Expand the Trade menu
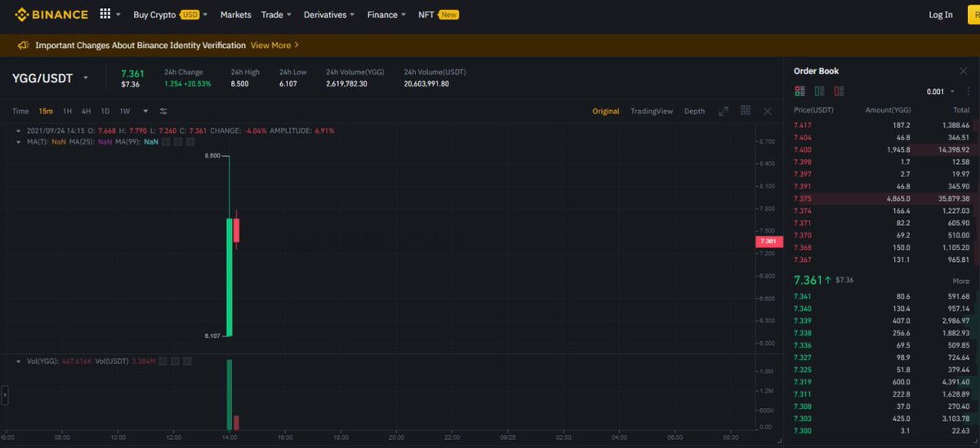 tap(276, 15)
